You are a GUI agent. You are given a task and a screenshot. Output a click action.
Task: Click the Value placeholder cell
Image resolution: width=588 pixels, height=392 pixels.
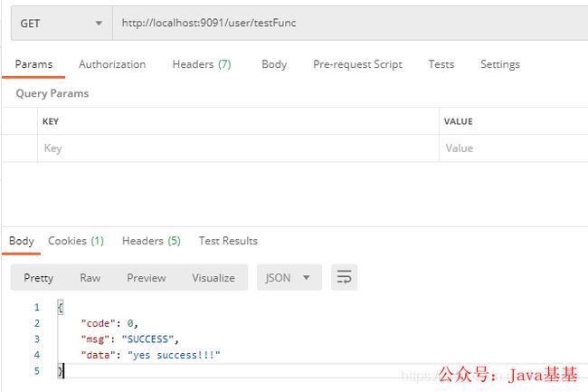pyautogui.click(x=514, y=148)
